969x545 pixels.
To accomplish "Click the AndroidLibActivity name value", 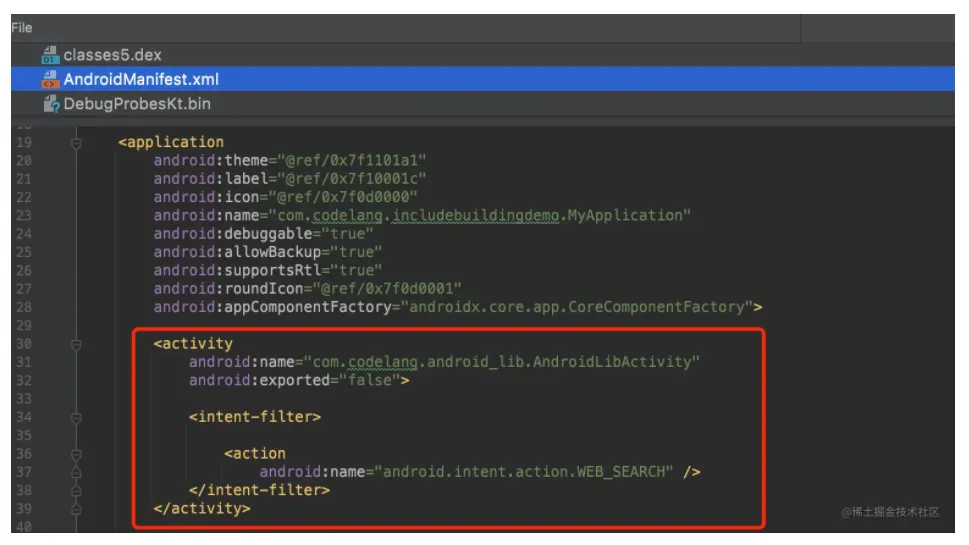I will [x=502, y=362].
